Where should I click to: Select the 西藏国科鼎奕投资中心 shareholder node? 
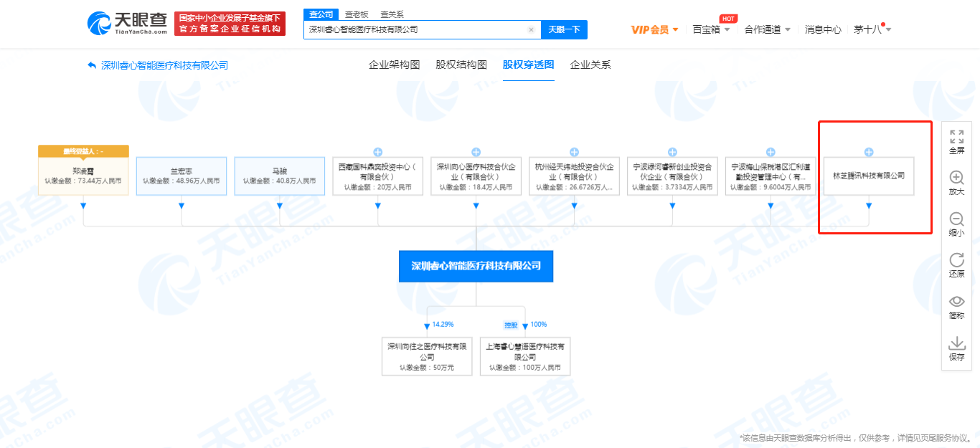point(377,176)
